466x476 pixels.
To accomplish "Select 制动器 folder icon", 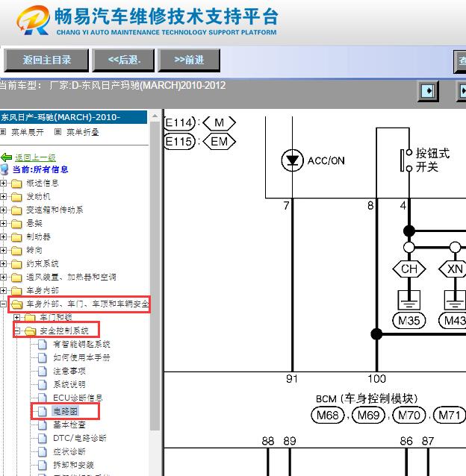I will 16,237.
